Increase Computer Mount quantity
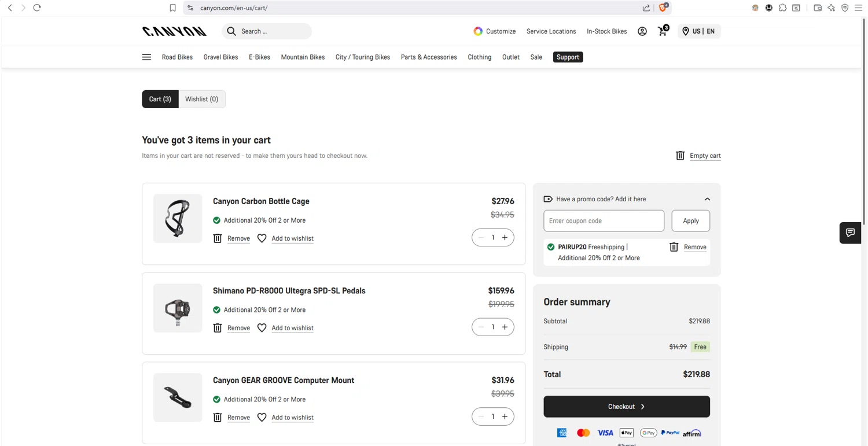This screenshot has height=446, width=868. 505,417
